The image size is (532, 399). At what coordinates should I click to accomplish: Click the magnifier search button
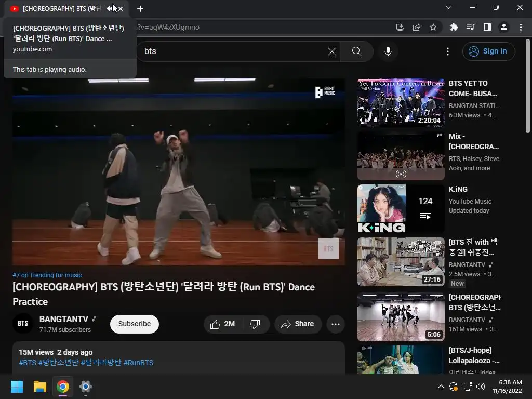click(356, 51)
